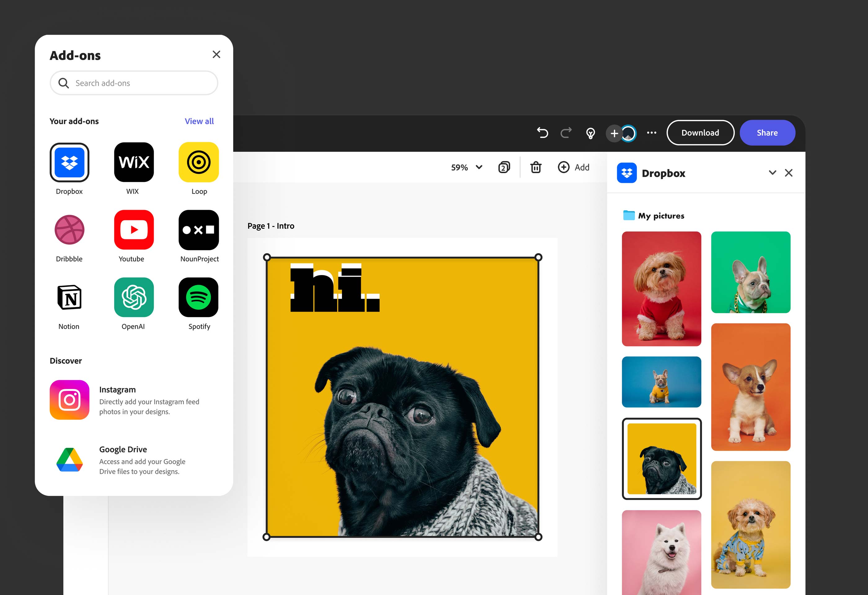Select the NounProject add-on
This screenshot has width=868, height=595.
(x=199, y=230)
